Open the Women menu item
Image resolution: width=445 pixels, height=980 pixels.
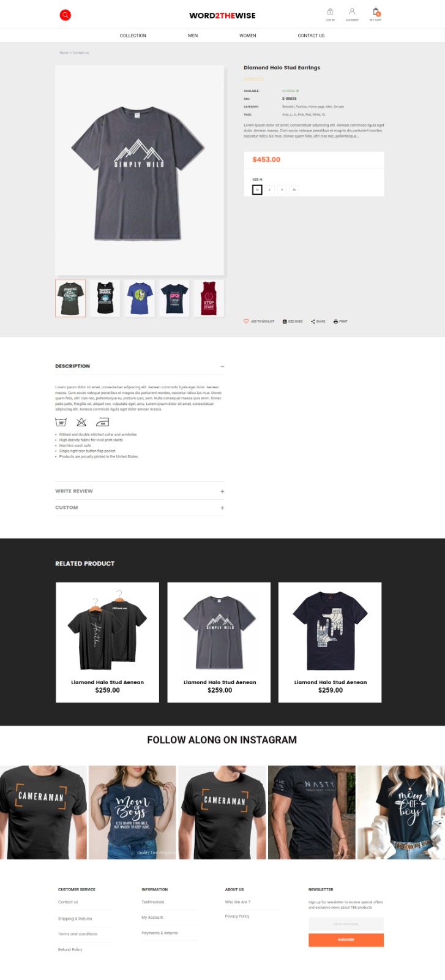(248, 36)
